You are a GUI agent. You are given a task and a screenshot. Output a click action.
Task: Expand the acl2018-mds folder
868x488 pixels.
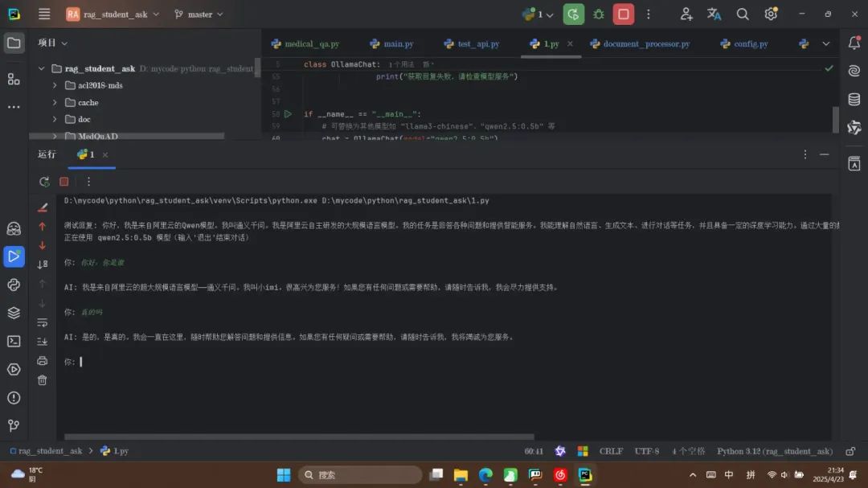click(x=55, y=85)
